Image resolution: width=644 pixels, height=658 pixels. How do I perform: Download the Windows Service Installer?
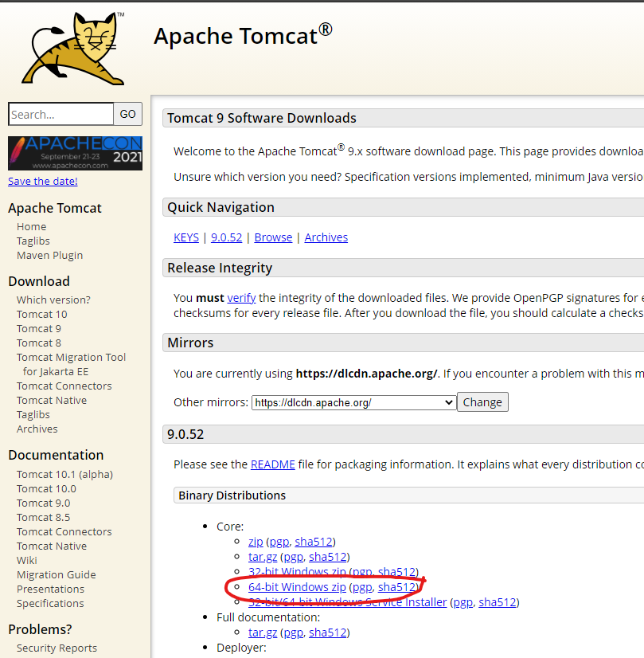coord(348,602)
